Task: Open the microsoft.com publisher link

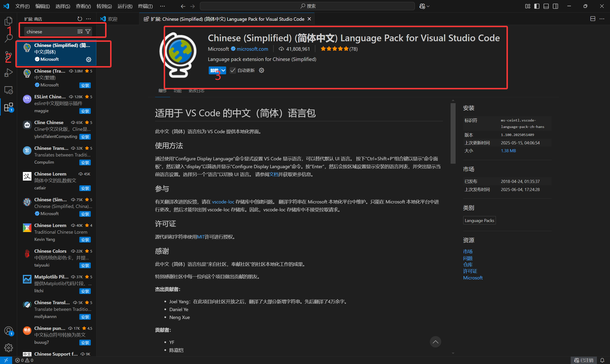Action: click(252, 49)
